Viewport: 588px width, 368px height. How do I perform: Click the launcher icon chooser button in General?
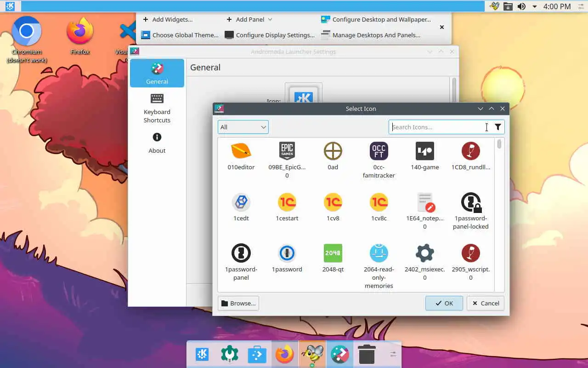click(x=304, y=93)
